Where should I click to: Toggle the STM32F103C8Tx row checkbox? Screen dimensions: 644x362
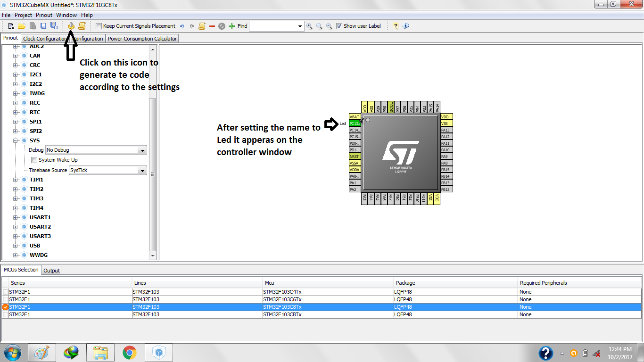5,307
